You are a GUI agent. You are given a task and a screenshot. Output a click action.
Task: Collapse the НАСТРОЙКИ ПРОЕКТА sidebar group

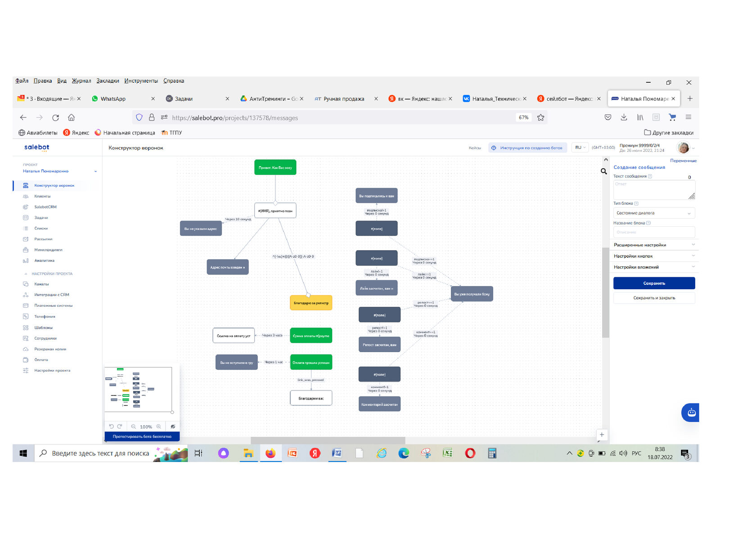click(26, 274)
